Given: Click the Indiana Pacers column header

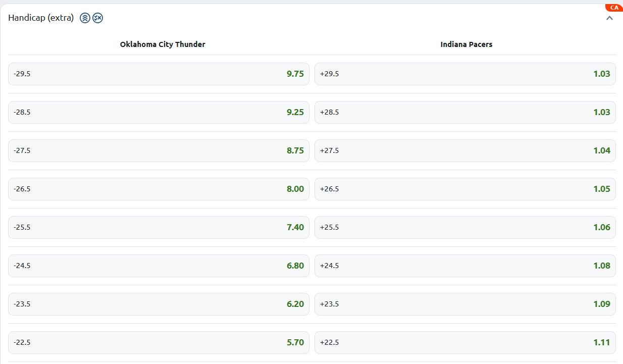Looking at the screenshot, I should (x=466, y=44).
